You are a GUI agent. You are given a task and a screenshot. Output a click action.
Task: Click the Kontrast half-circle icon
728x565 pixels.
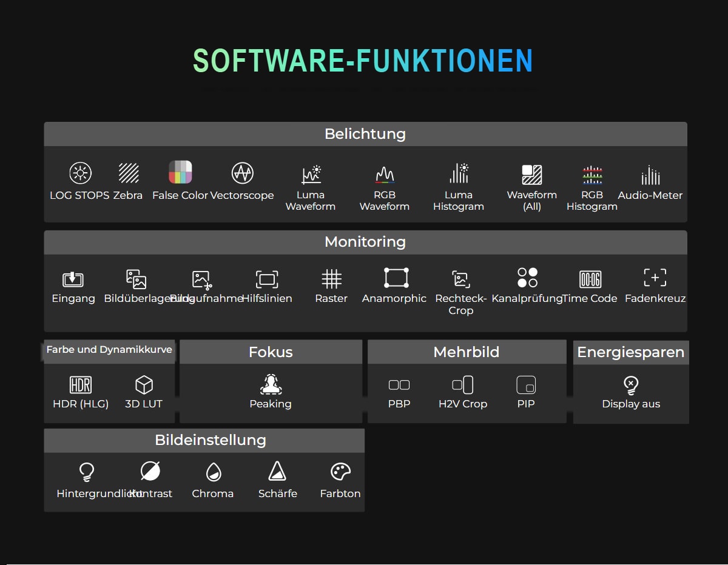click(150, 471)
